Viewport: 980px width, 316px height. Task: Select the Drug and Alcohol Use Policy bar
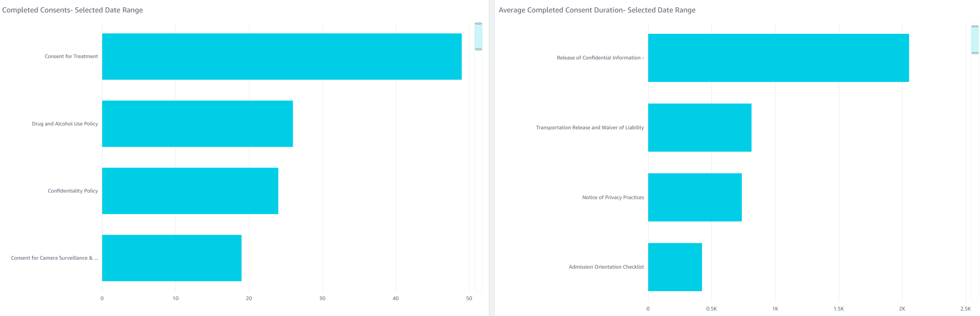point(197,124)
